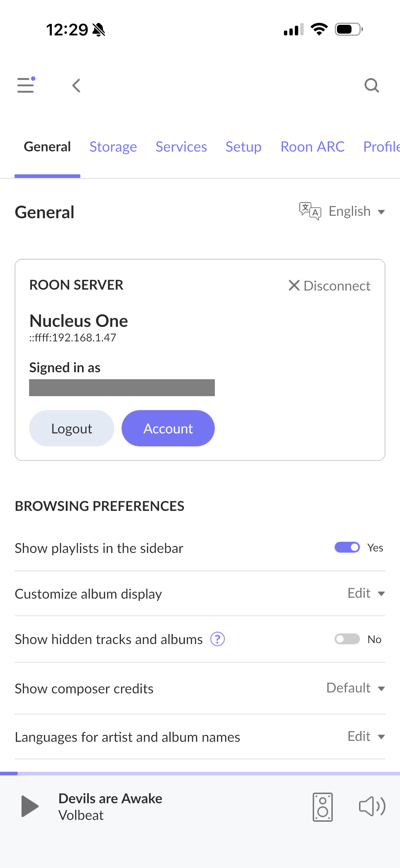
Task: Switch to the Storage tab
Action: pyautogui.click(x=113, y=147)
